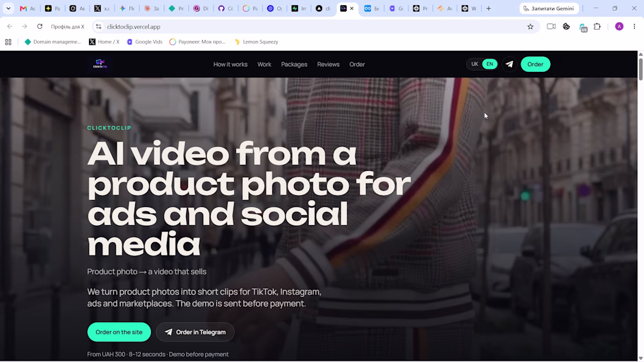Go to the Reviews section
The width and height of the screenshot is (644, 362).
click(328, 64)
